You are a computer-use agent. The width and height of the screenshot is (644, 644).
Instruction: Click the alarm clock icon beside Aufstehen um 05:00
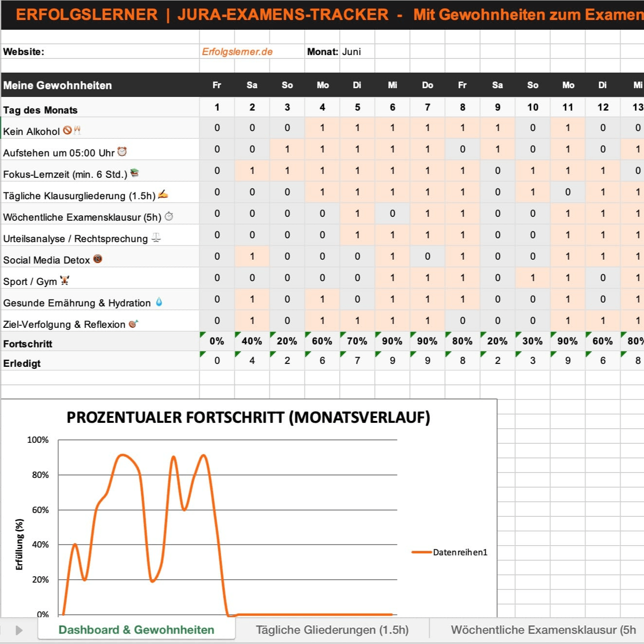tap(122, 152)
